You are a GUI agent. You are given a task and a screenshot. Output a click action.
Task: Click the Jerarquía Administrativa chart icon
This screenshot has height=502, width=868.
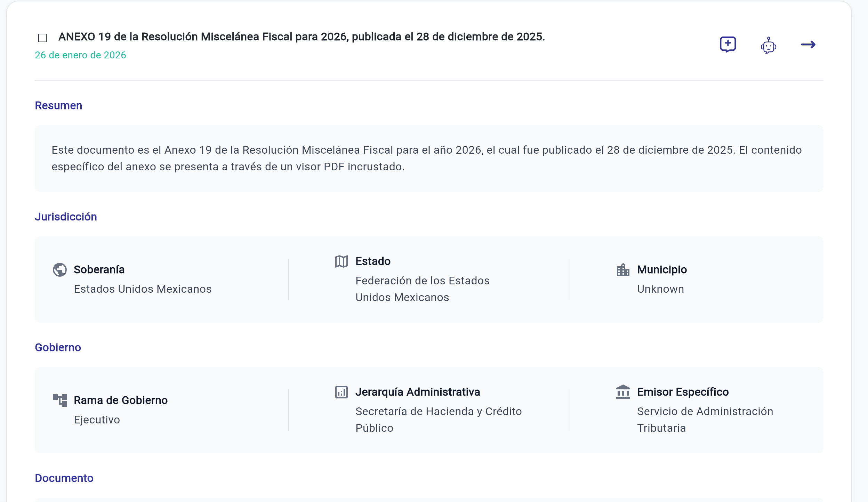coord(341,392)
